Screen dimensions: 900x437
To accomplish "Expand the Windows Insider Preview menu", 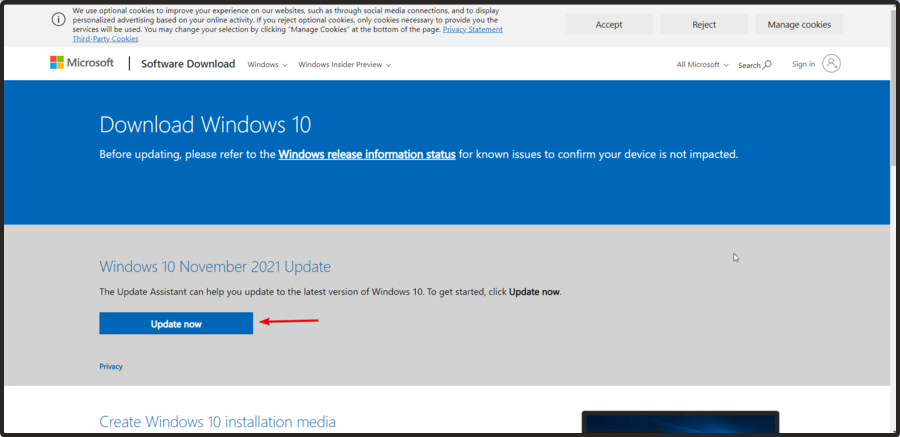I will [x=344, y=64].
